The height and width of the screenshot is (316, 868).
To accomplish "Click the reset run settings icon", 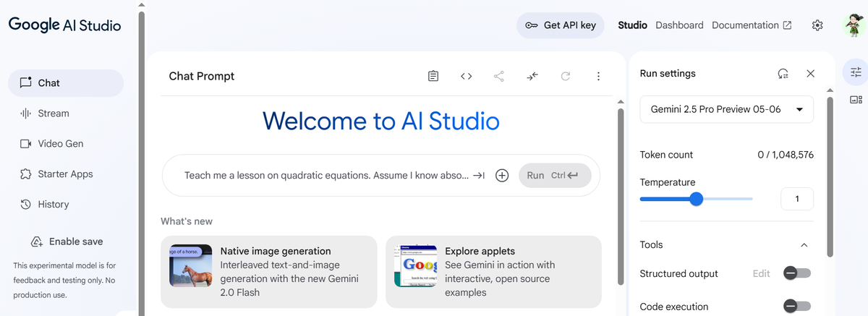I will click(783, 74).
